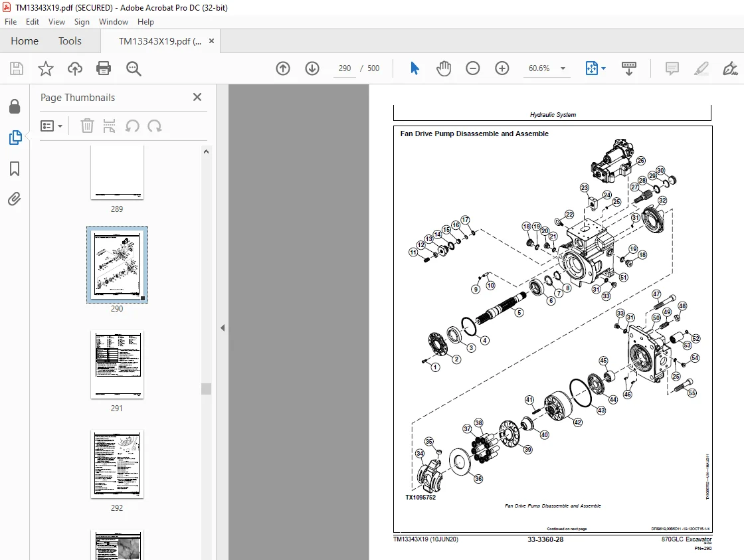This screenshot has height=560, width=744.
Task: Close the TM13343X19.pdf tab
Action: coord(212,41)
